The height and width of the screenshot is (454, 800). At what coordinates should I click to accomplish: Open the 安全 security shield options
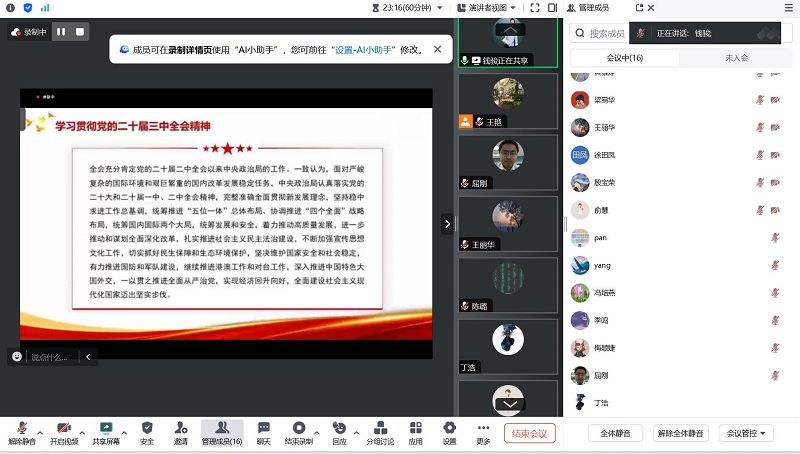point(147,433)
